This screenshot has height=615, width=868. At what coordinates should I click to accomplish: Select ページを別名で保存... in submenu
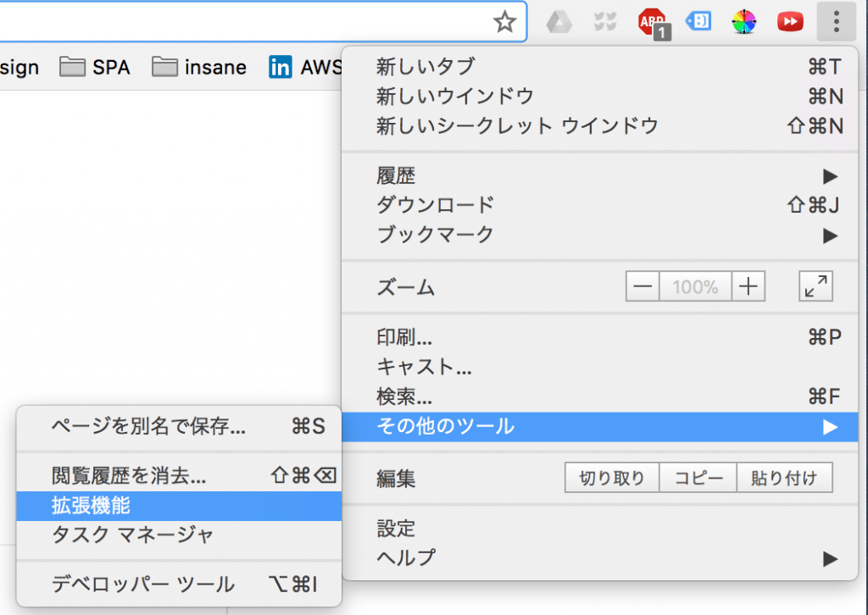point(179,426)
